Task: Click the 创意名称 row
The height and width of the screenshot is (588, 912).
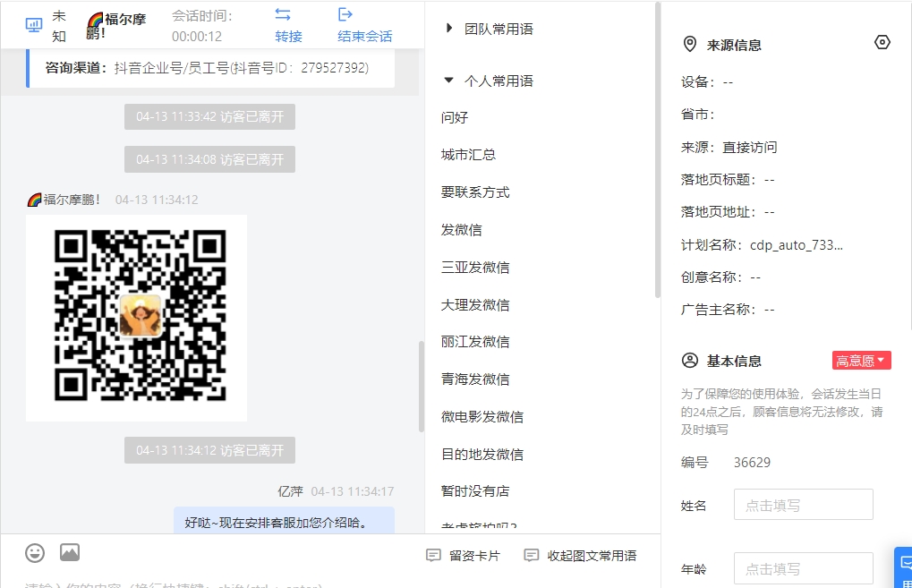Action: click(721, 277)
